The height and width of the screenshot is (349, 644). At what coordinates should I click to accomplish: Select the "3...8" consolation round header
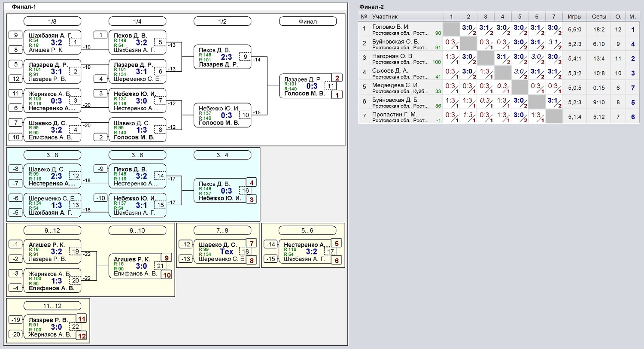tap(52, 155)
